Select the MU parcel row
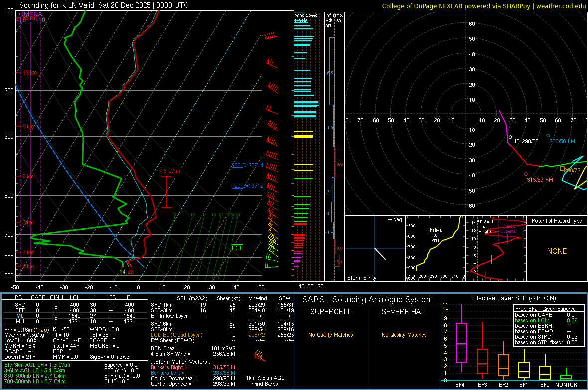The image size is (588, 390). tap(75, 321)
